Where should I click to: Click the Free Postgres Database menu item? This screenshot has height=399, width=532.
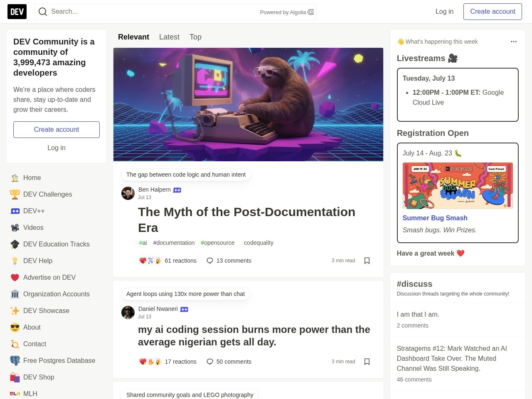point(57,361)
